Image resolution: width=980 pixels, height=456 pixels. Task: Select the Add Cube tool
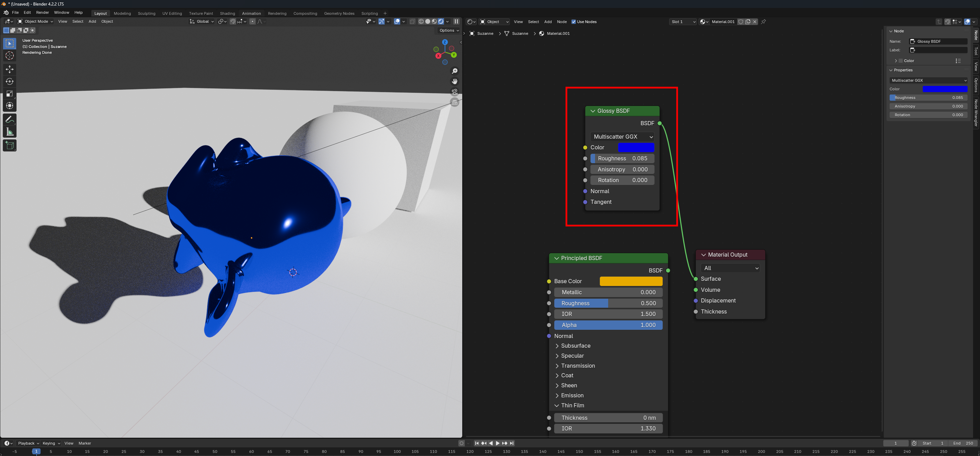coord(10,146)
